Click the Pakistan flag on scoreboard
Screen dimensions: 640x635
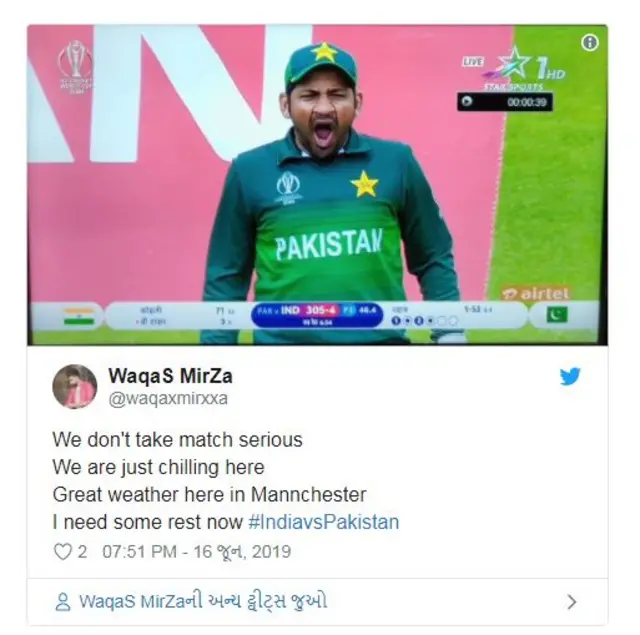[x=557, y=315]
